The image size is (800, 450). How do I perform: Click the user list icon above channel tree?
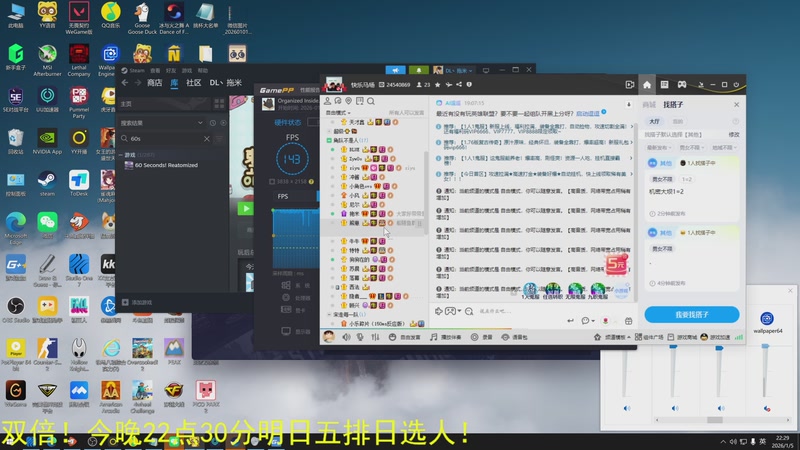(x=328, y=101)
